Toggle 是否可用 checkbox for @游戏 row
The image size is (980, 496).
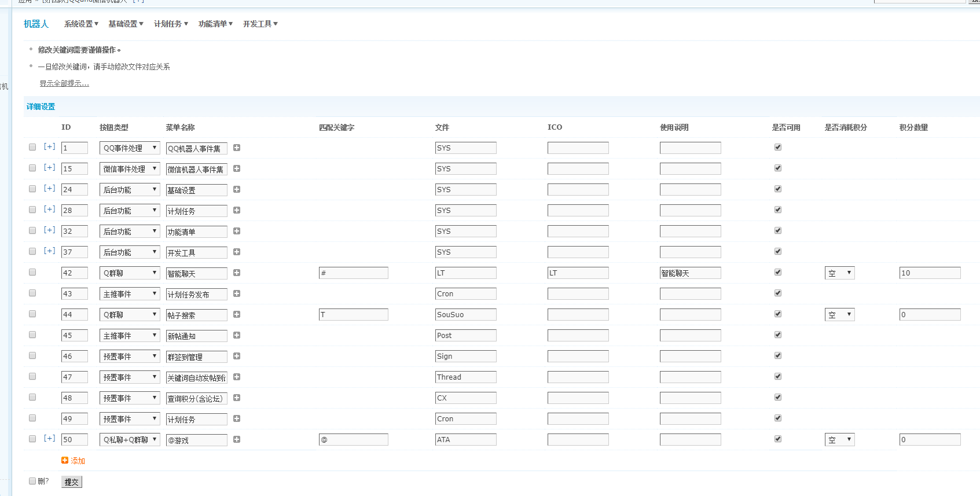[x=778, y=439]
